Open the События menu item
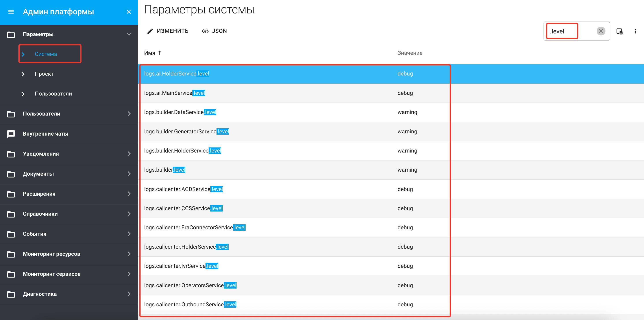This screenshot has height=320, width=644. click(35, 234)
